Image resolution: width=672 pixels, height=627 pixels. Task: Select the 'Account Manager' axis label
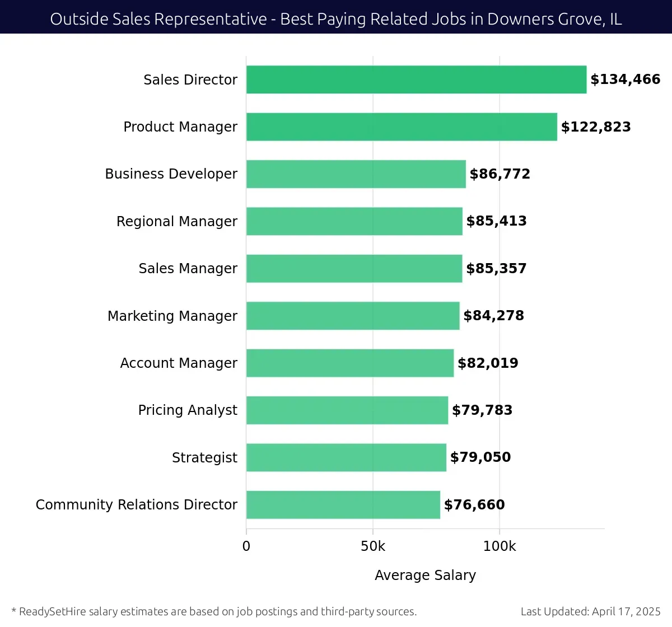179,363
